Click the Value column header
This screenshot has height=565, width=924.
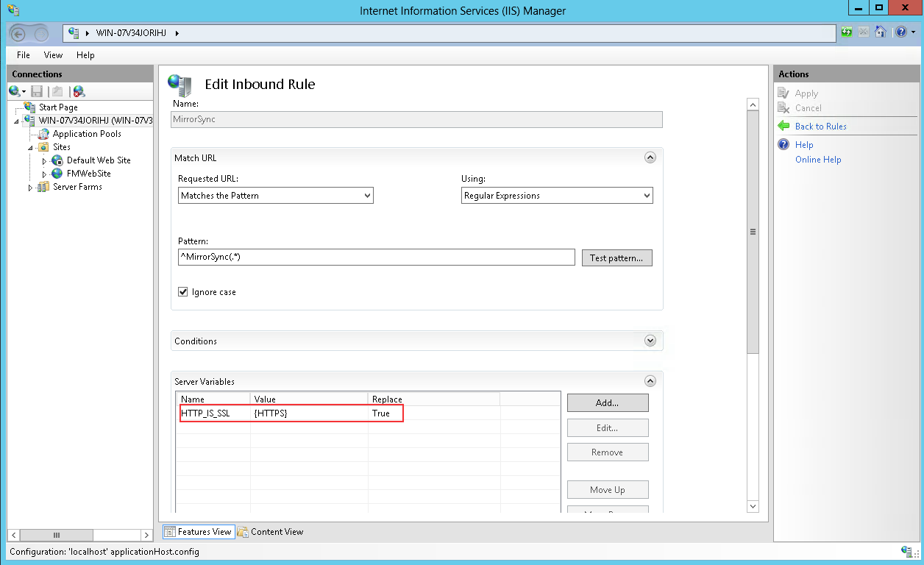[x=309, y=399]
